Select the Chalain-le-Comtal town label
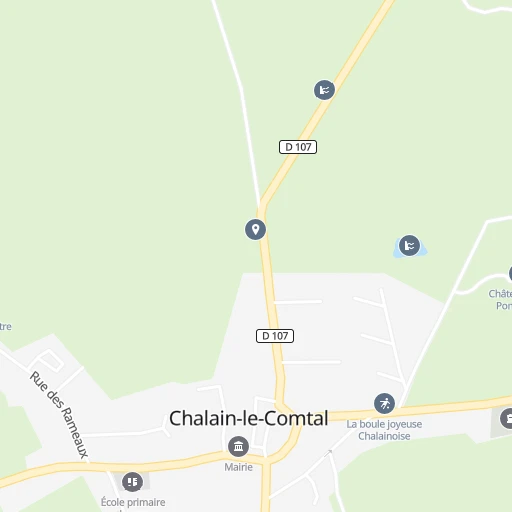The image size is (512, 512). (249, 418)
